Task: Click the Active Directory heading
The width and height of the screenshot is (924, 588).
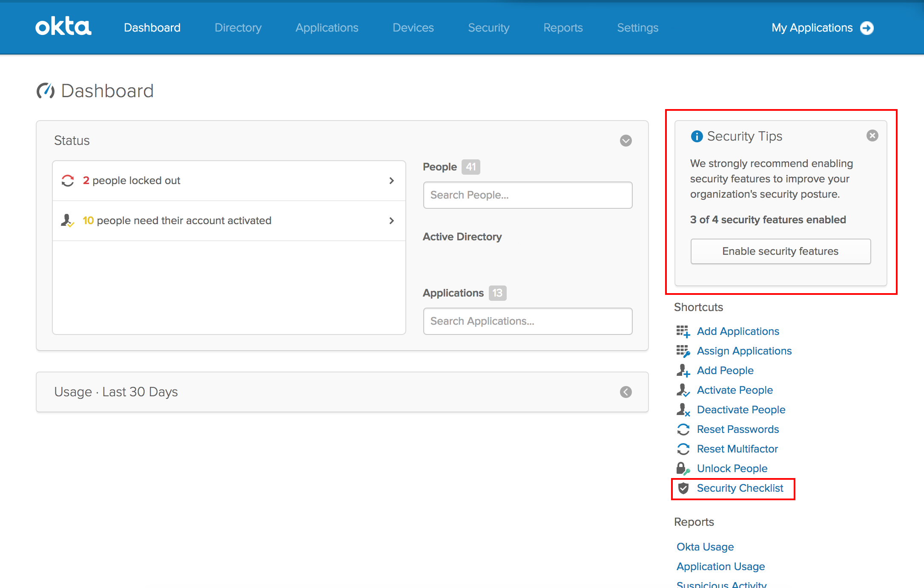Action: pos(462,237)
